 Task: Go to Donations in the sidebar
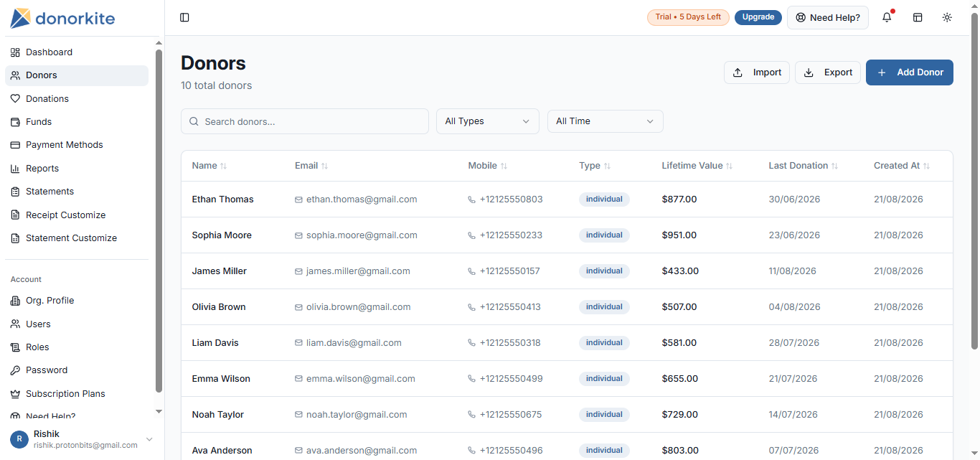tap(77, 99)
